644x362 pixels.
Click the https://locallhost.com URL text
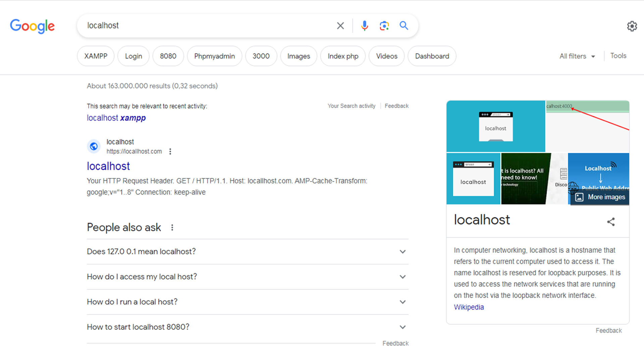click(134, 152)
